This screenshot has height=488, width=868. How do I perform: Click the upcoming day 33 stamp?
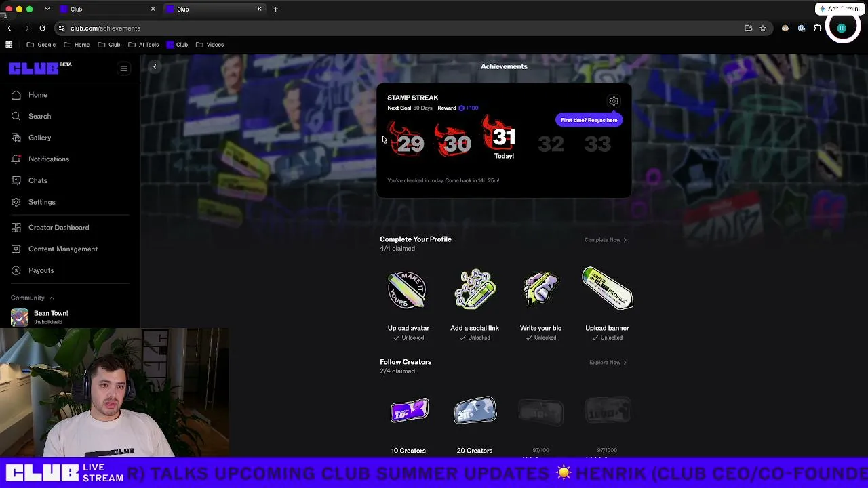[x=597, y=144]
